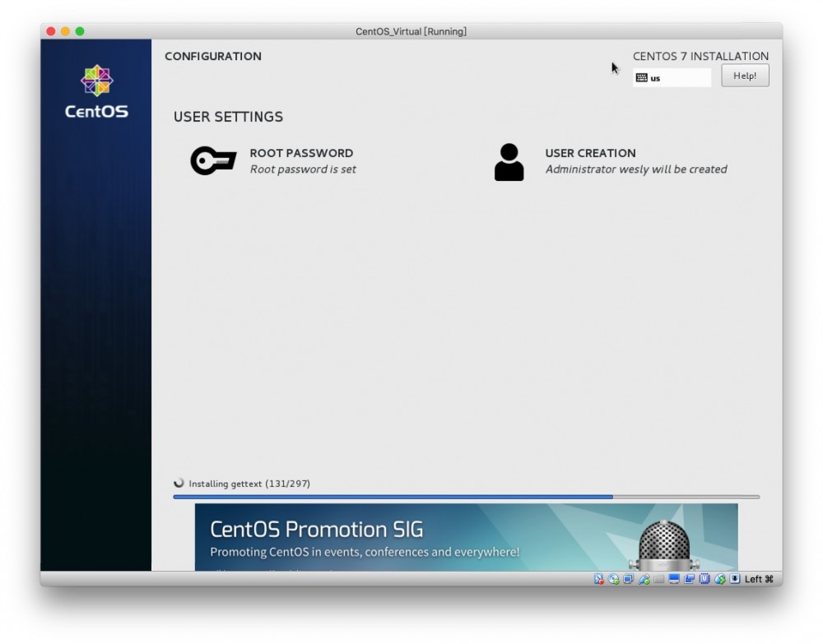823x644 pixels.
Task: Click the CPU chip status icon
Action: click(704, 578)
